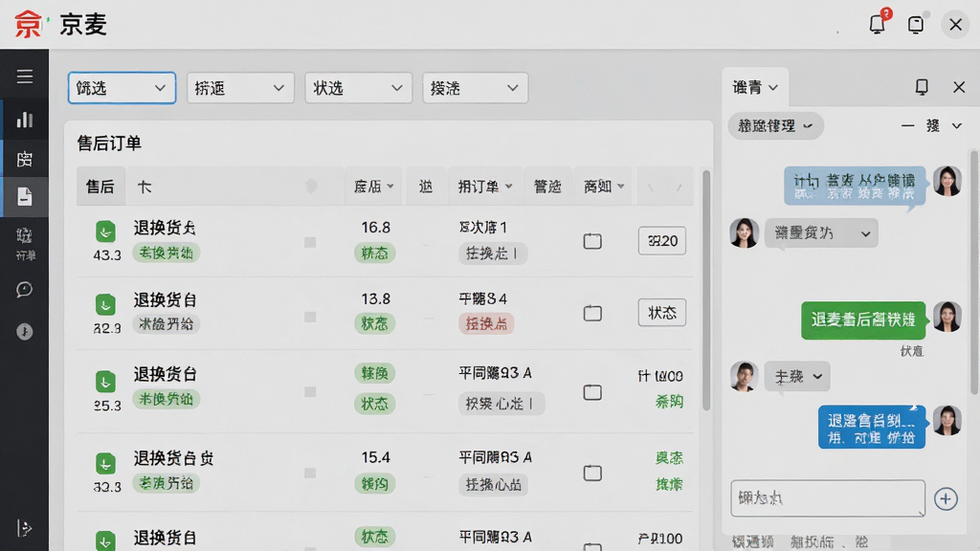Close the chat panel with its X icon
The width and height of the screenshot is (980, 551).
(959, 87)
